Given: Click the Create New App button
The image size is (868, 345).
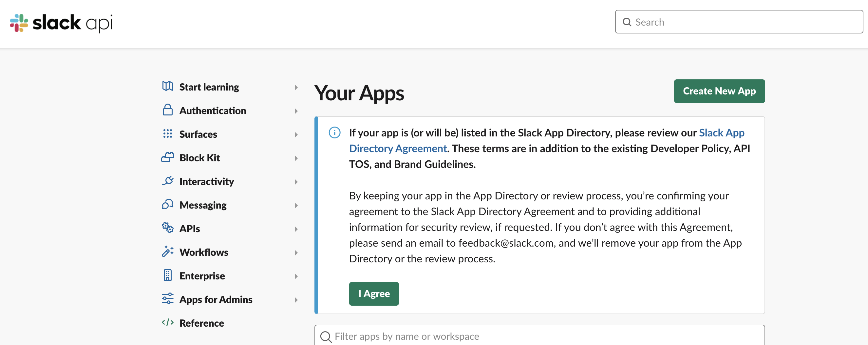Looking at the screenshot, I should pos(719,91).
